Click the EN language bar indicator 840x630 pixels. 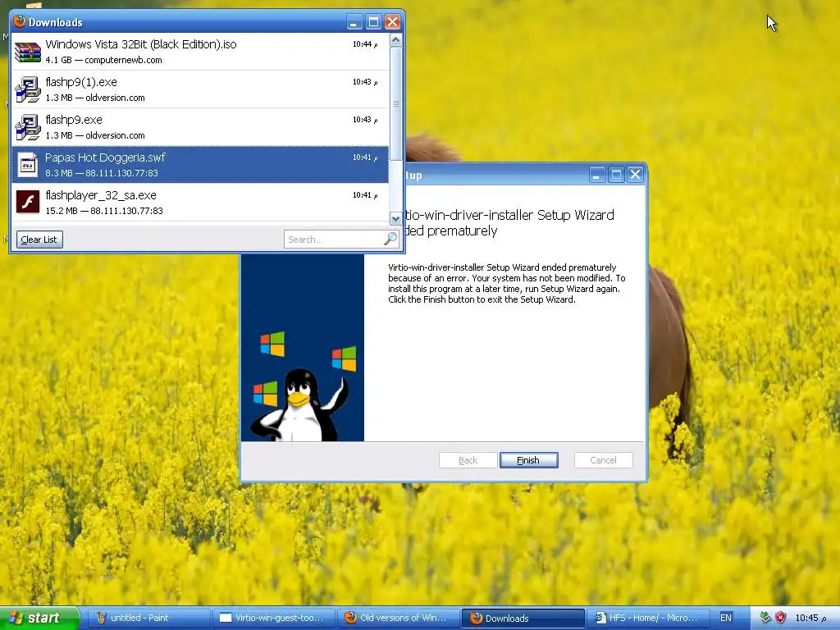coord(726,618)
